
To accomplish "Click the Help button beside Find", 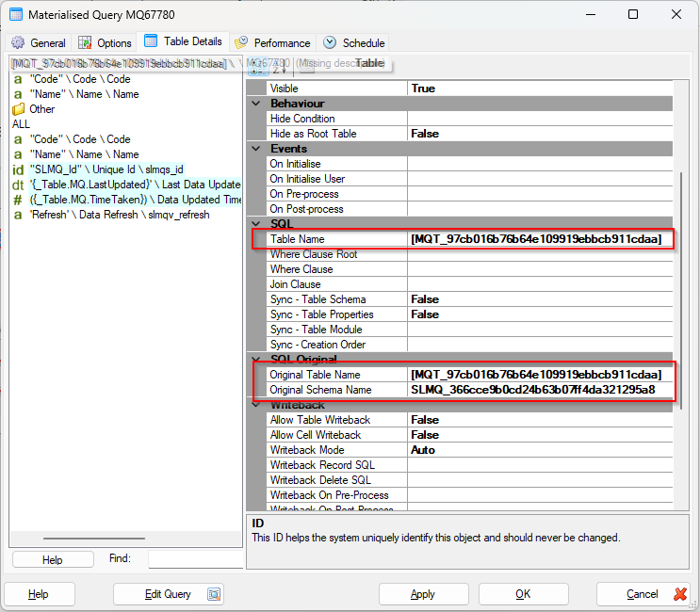I will coord(53,559).
